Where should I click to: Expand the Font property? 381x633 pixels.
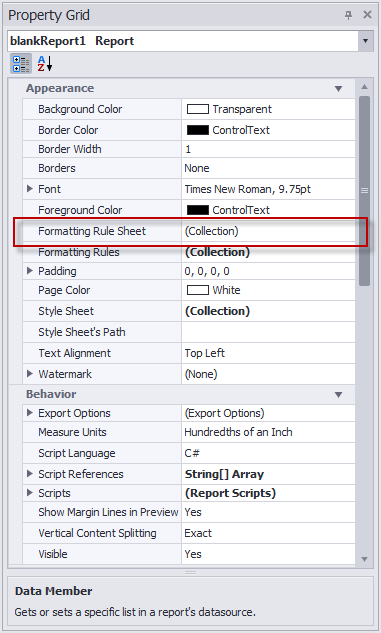30,189
